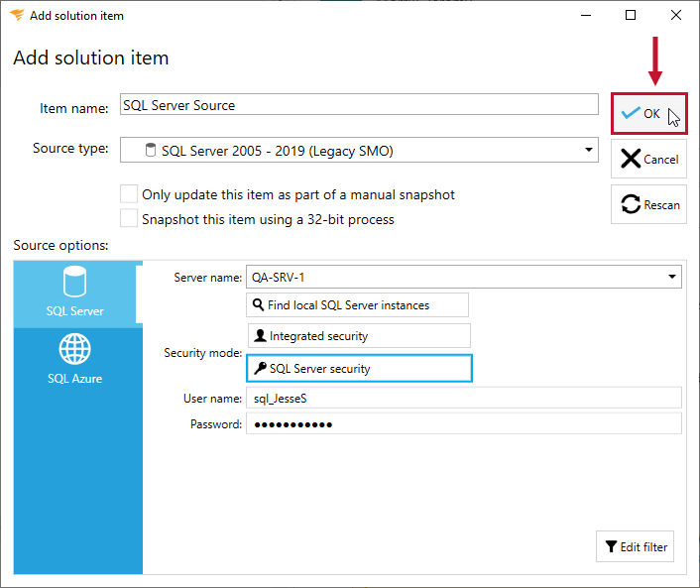Maximize the Add solution item window

pos(631,15)
